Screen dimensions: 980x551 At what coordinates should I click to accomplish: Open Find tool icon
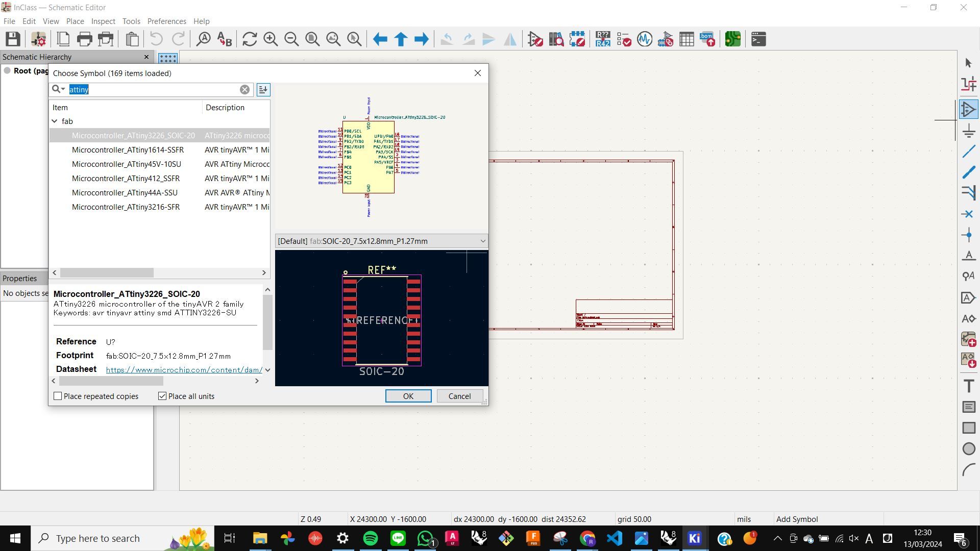204,39
